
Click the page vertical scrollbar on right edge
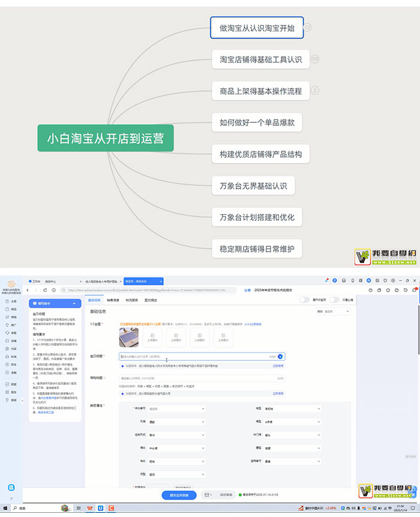pyautogui.click(x=419, y=330)
